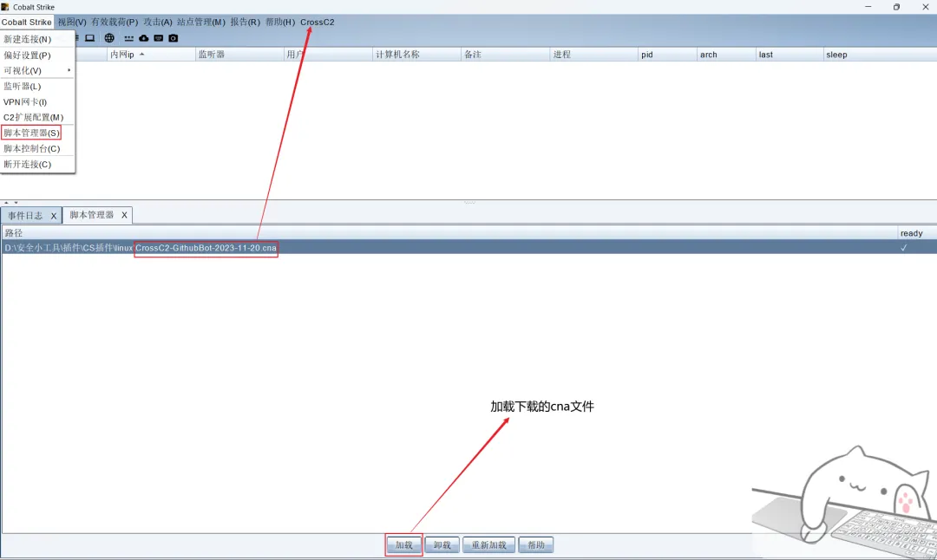Viewport: 937px width, 560px height.
Task: Click the camera screenshots icon in toolbar
Action: point(174,38)
